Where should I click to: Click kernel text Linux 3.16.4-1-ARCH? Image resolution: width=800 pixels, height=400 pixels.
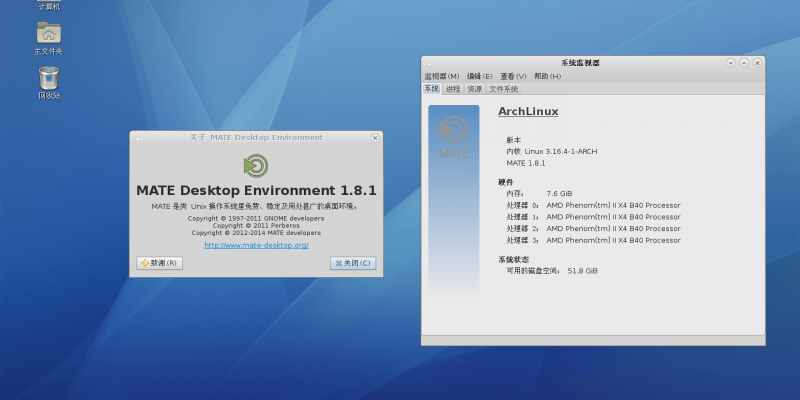(x=561, y=152)
